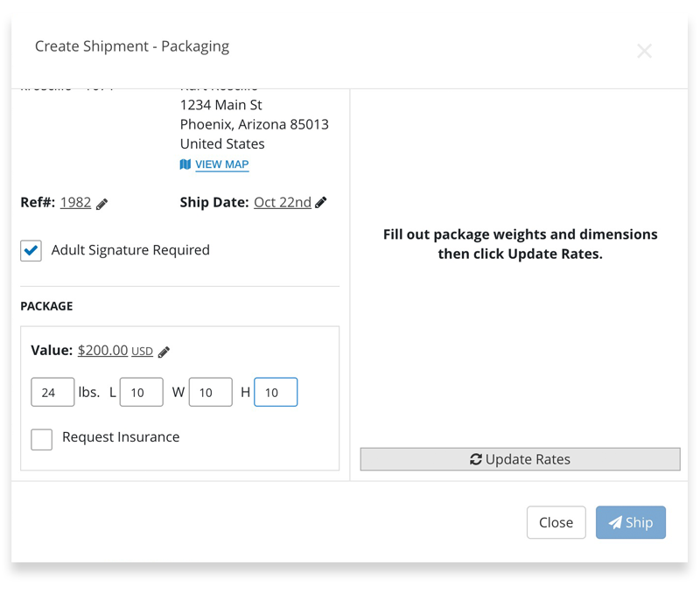
Task: Click the Ref# 1982 link
Action: (75, 202)
